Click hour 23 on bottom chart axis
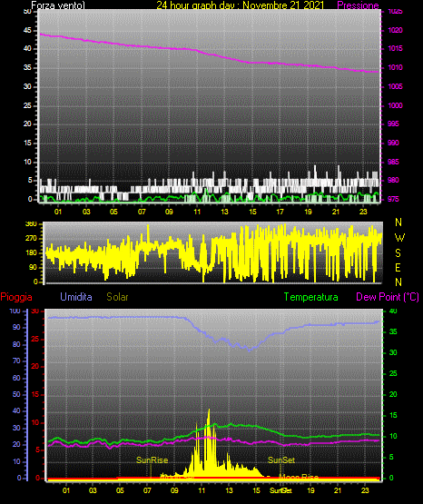Viewport: 423px width, 504px height. 365,490
